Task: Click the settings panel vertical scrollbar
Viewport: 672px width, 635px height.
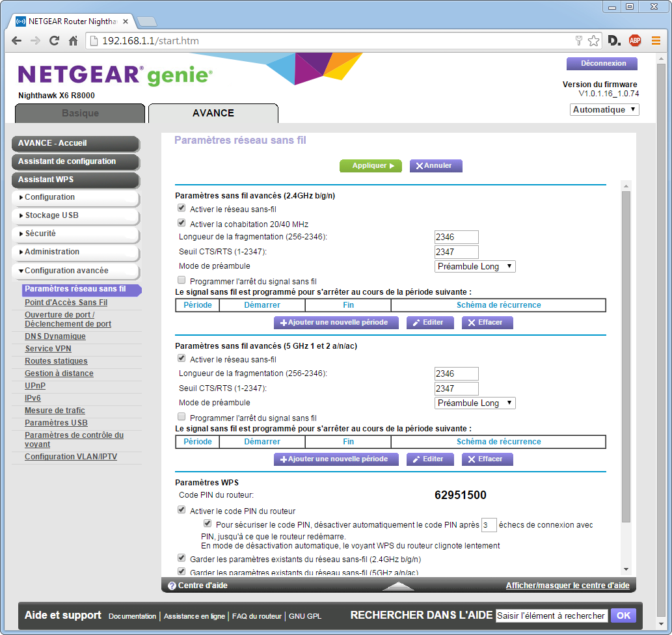Action: pos(626,357)
